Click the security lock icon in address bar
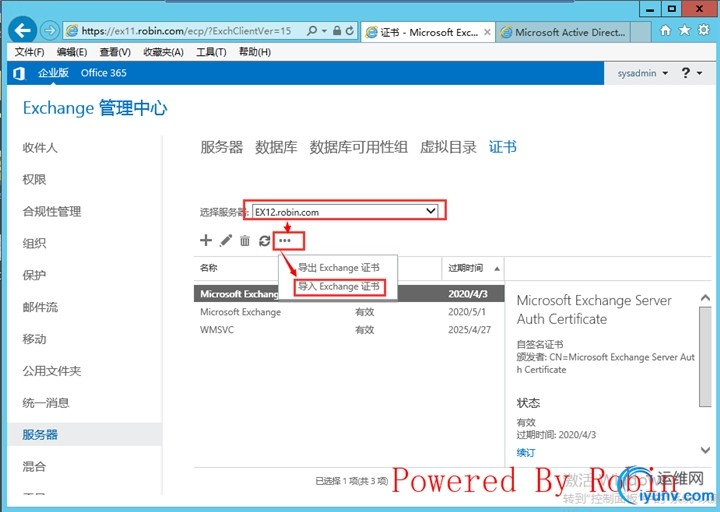 (337, 31)
